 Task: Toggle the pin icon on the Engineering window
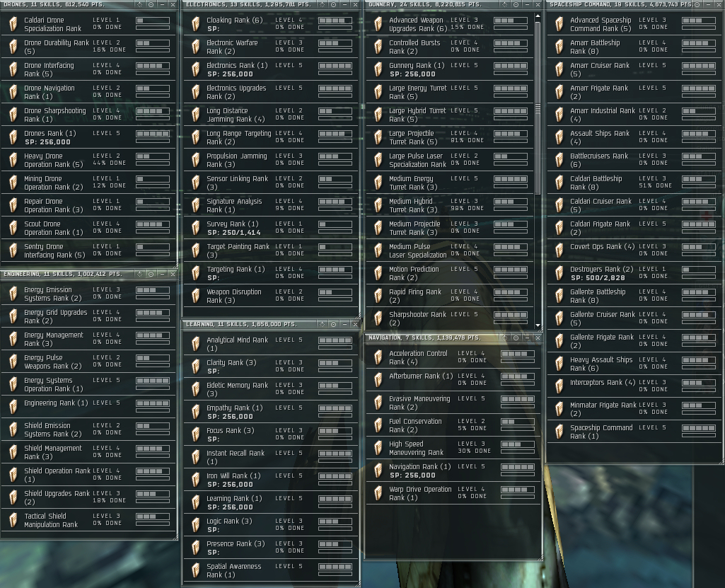click(151, 274)
